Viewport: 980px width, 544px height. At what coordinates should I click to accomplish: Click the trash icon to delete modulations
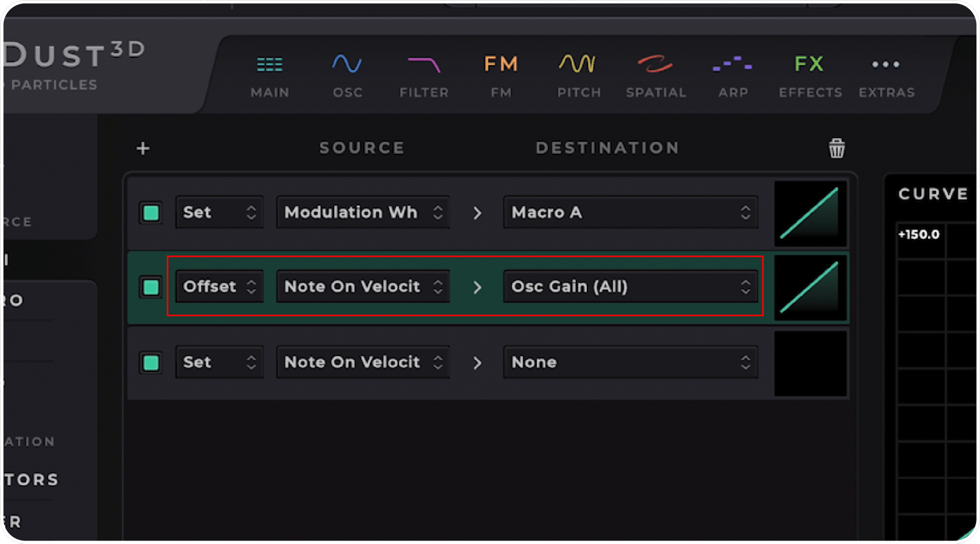click(x=836, y=148)
